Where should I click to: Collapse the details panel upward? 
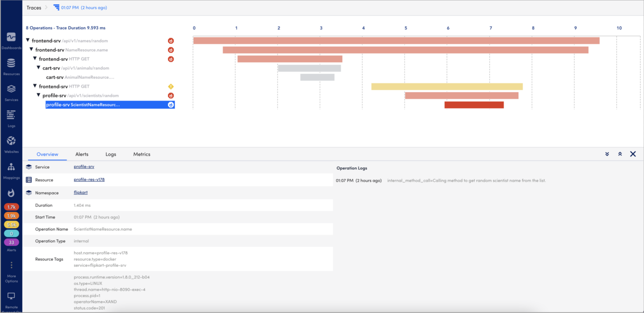(x=620, y=154)
